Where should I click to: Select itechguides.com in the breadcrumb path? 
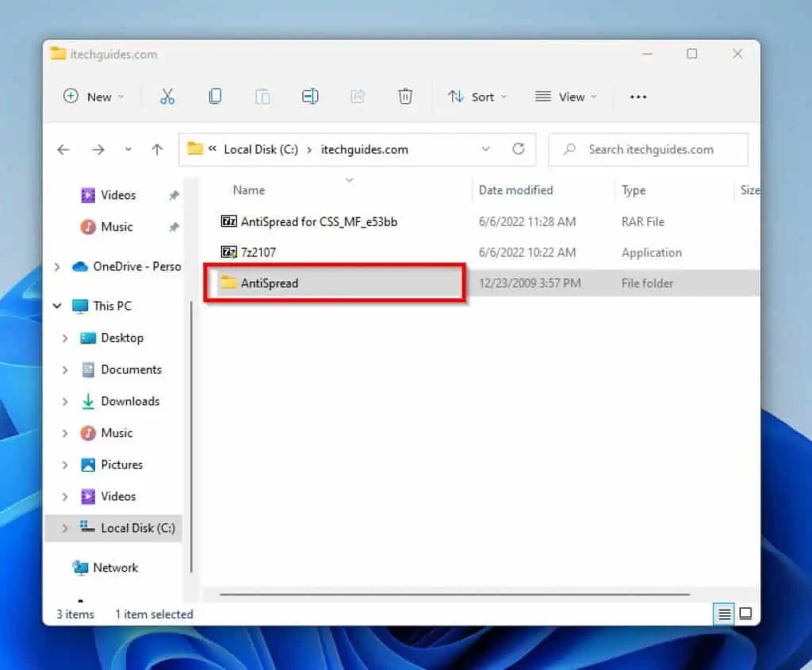tap(365, 149)
